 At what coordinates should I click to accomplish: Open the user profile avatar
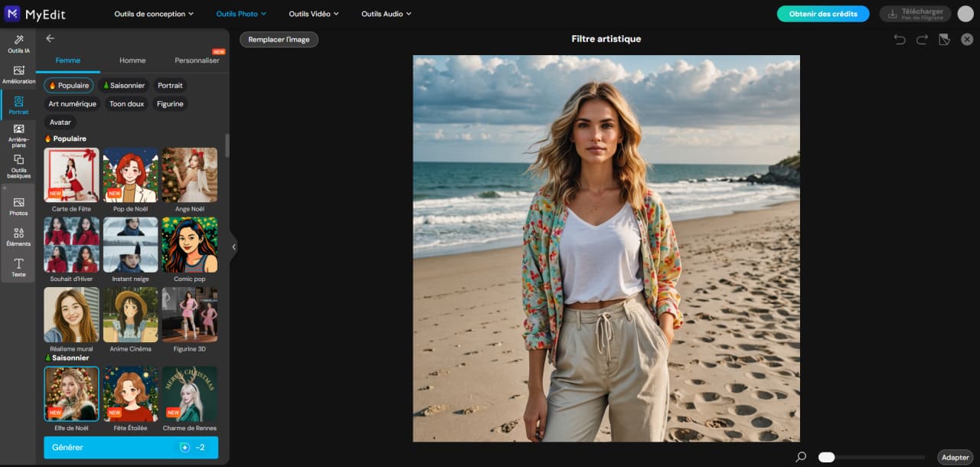965,14
